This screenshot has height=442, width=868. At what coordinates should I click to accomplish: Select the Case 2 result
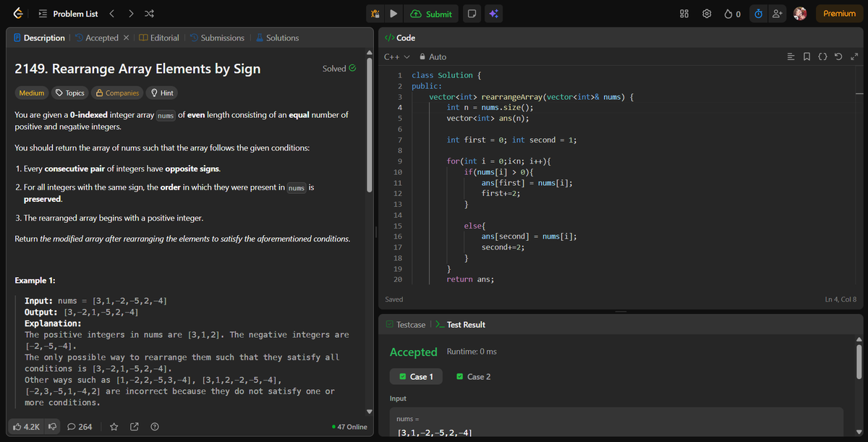click(x=473, y=376)
